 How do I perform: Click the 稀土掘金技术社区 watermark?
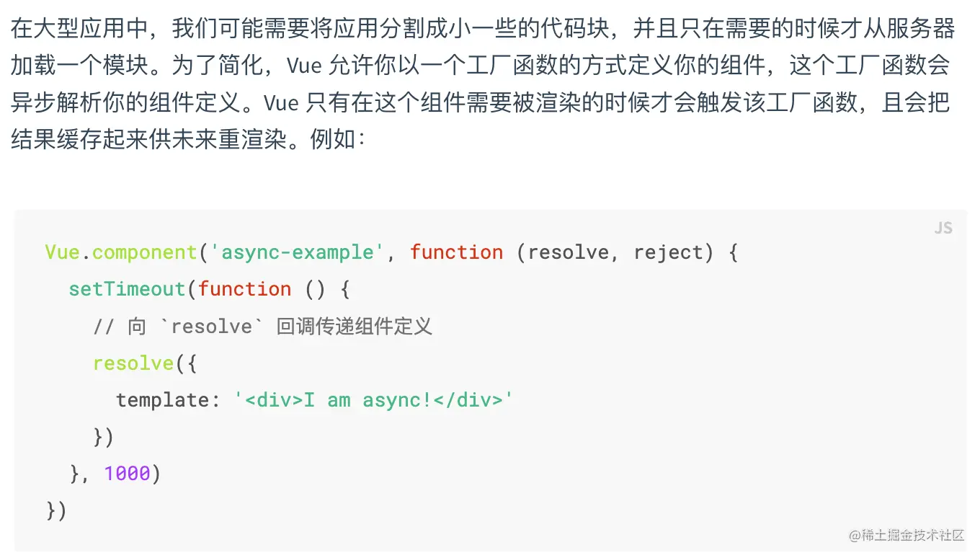pyautogui.click(x=906, y=535)
